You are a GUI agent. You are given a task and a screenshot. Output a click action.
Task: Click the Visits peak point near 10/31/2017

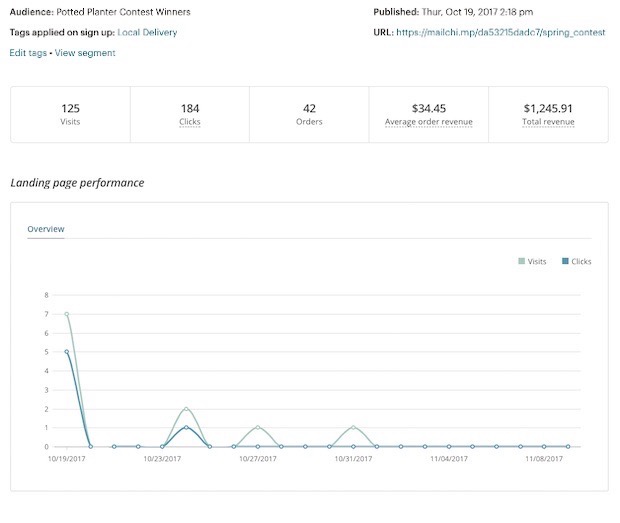point(353,428)
